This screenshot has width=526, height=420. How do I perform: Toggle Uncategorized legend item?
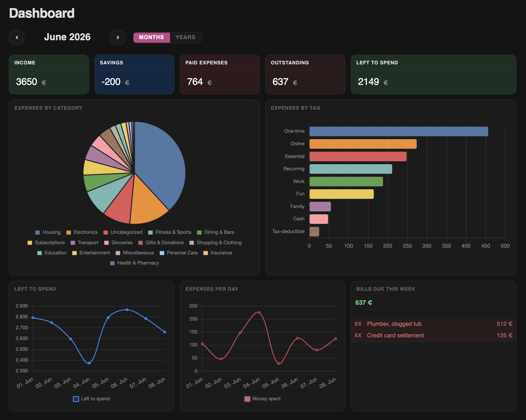click(x=123, y=232)
